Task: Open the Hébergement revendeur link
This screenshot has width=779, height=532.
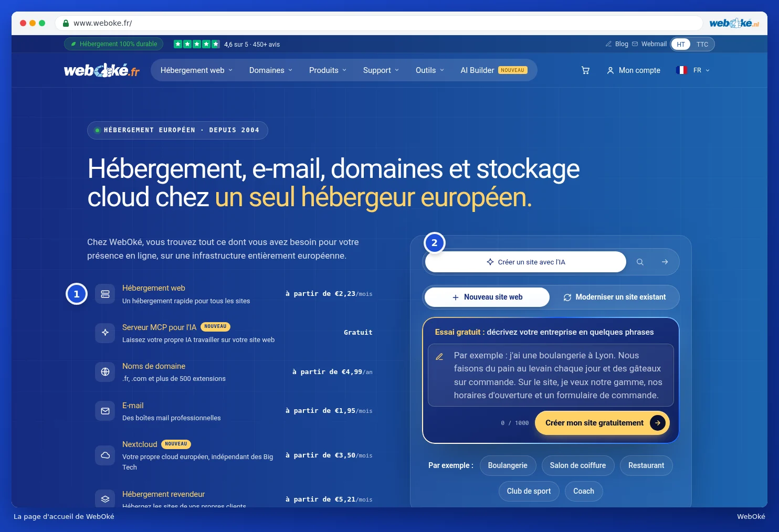Action: click(163, 494)
